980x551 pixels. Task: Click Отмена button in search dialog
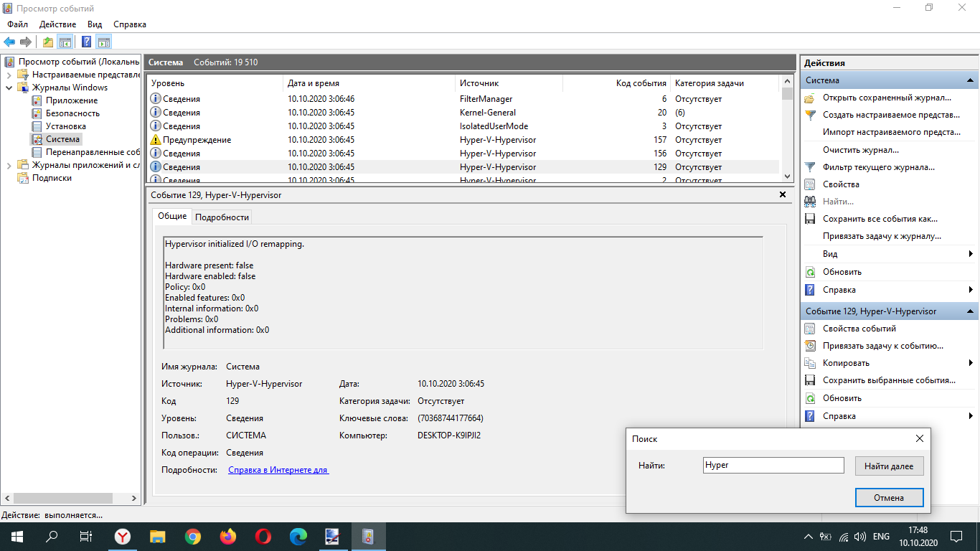point(889,497)
